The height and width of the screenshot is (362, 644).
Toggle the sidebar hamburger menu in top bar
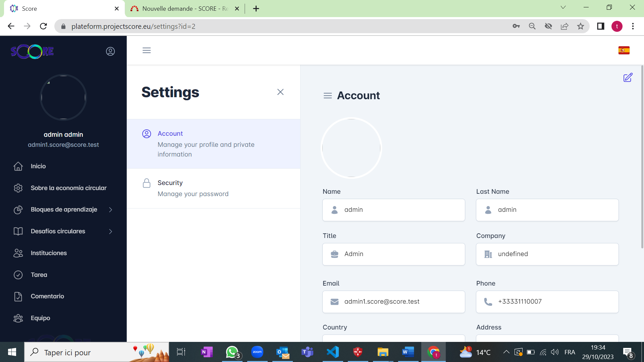coord(147,50)
